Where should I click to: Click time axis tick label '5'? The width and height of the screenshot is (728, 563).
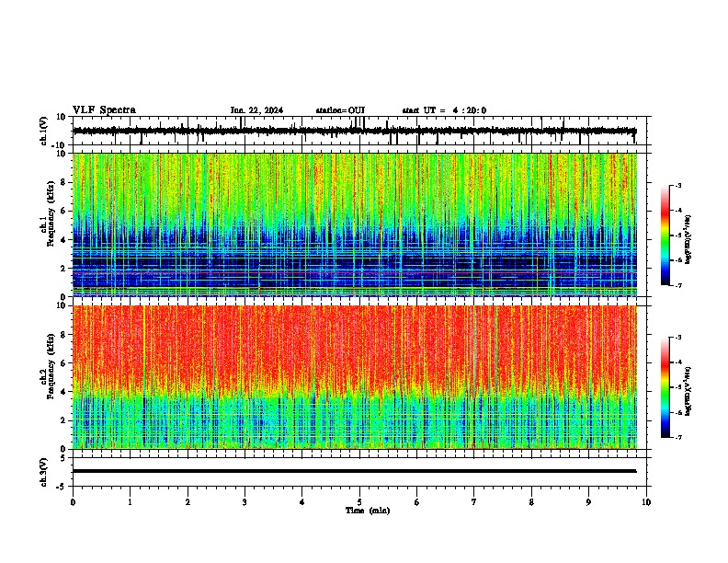tap(359, 502)
